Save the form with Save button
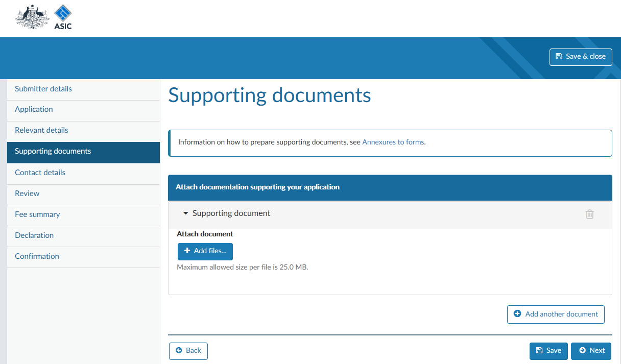The height and width of the screenshot is (364, 621). tap(548, 351)
